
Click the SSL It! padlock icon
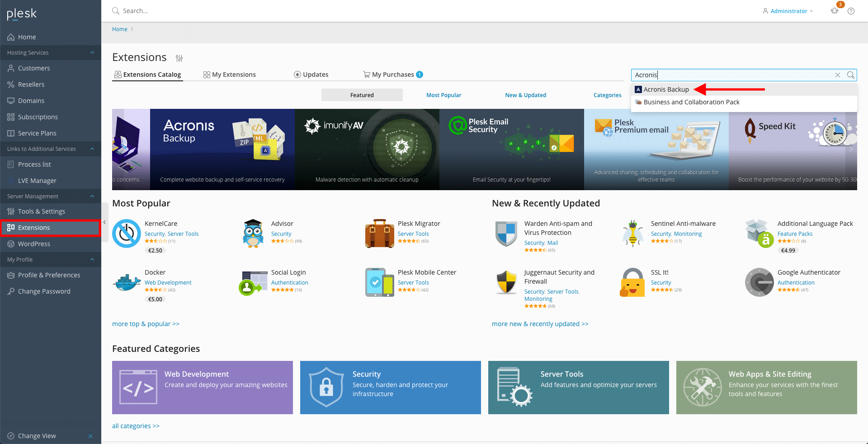pyautogui.click(x=632, y=282)
